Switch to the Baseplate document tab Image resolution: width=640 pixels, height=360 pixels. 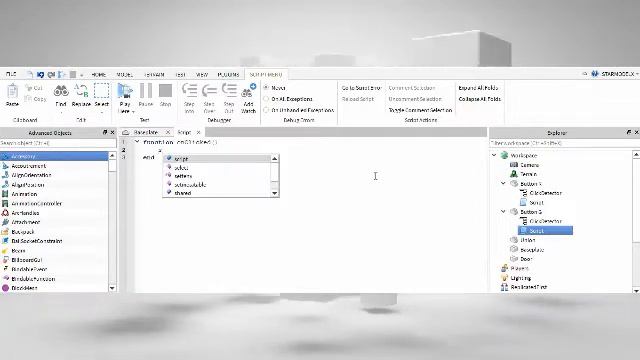[146, 132]
